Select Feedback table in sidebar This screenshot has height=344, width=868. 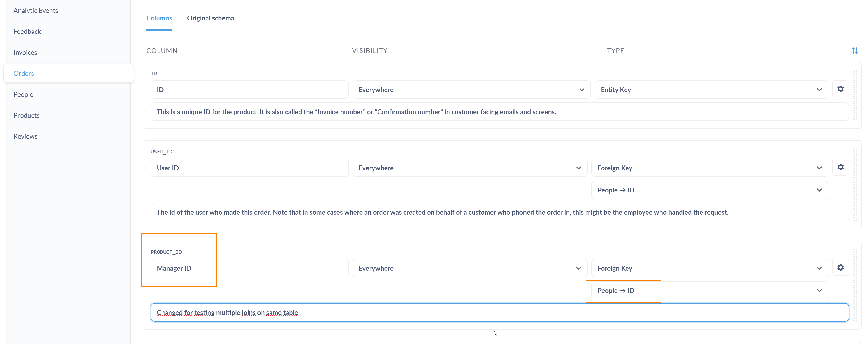(x=27, y=32)
